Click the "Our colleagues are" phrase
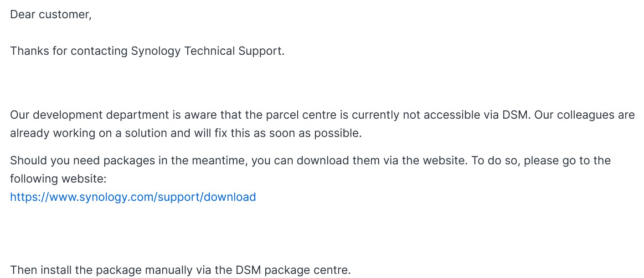This screenshot has height=278, width=644. pyautogui.click(x=585, y=115)
